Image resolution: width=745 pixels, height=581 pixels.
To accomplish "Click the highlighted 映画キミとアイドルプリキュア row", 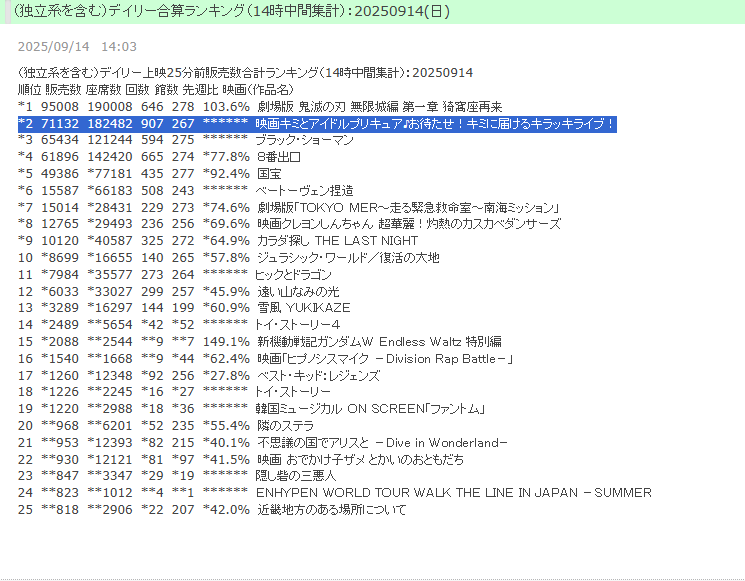I will 317,124.
